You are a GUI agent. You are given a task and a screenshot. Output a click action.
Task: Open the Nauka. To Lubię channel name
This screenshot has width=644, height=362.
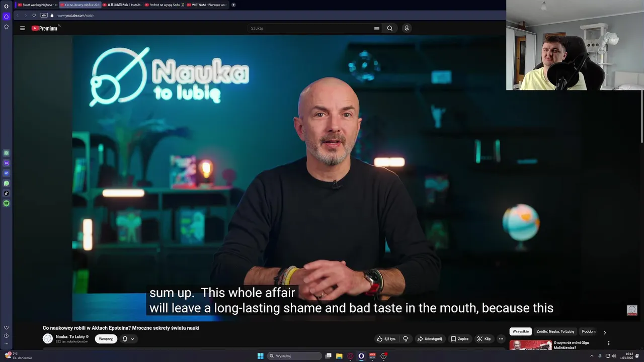70,337
